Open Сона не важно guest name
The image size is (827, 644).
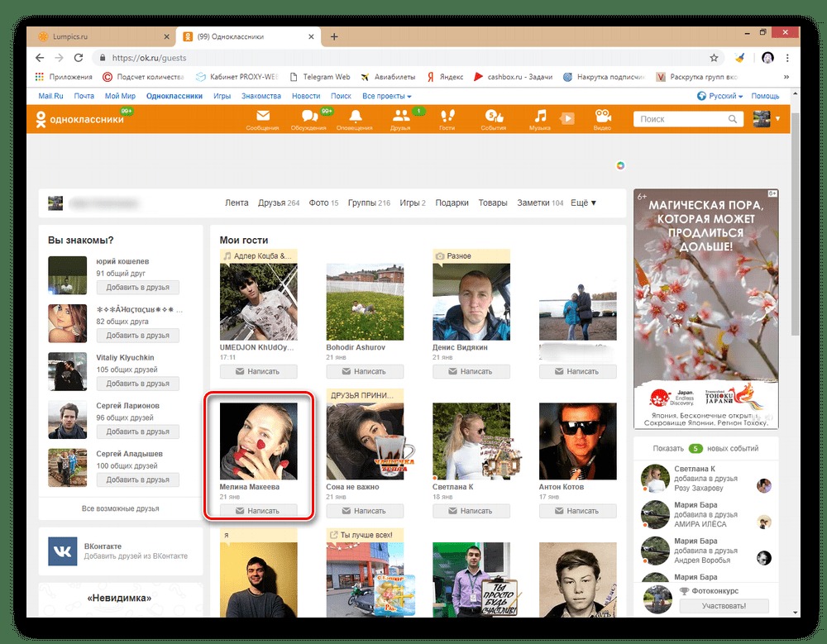pos(352,487)
